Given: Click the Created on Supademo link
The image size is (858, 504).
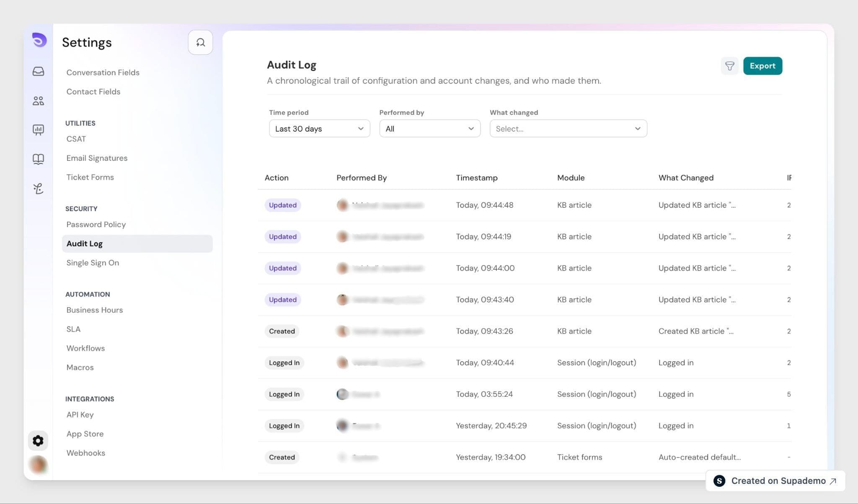Looking at the screenshot, I should pyautogui.click(x=775, y=481).
